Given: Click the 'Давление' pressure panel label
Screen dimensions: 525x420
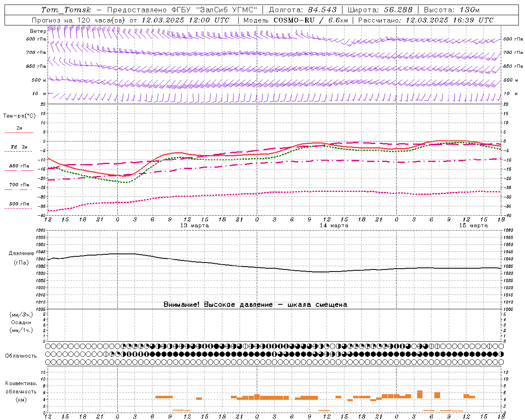Looking at the screenshot, I should point(21,253).
